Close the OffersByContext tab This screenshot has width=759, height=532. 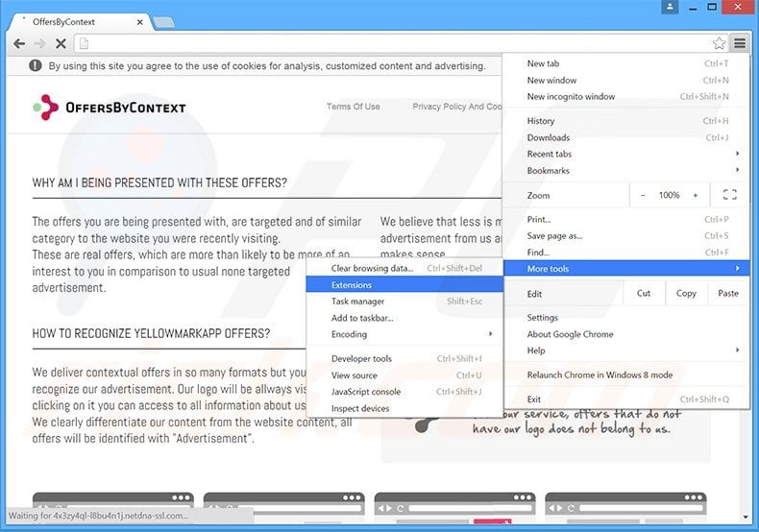pyautogui.click(x=139, y=22)
